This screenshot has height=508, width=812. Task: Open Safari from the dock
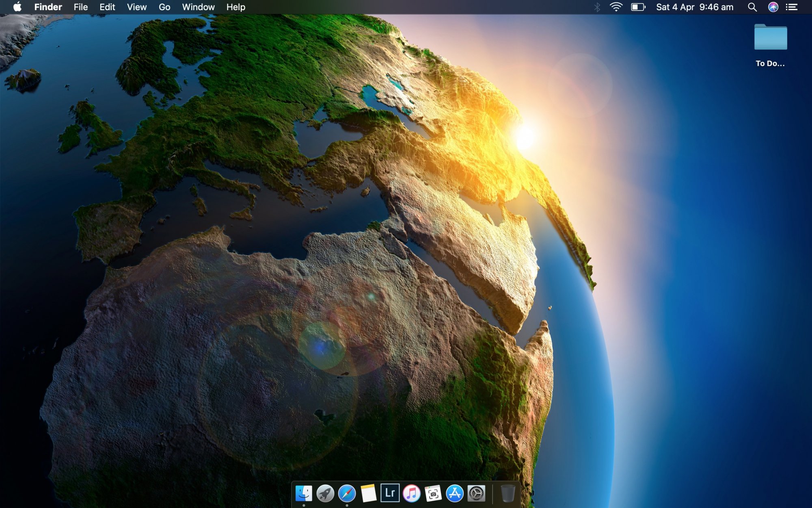(347, 493)
